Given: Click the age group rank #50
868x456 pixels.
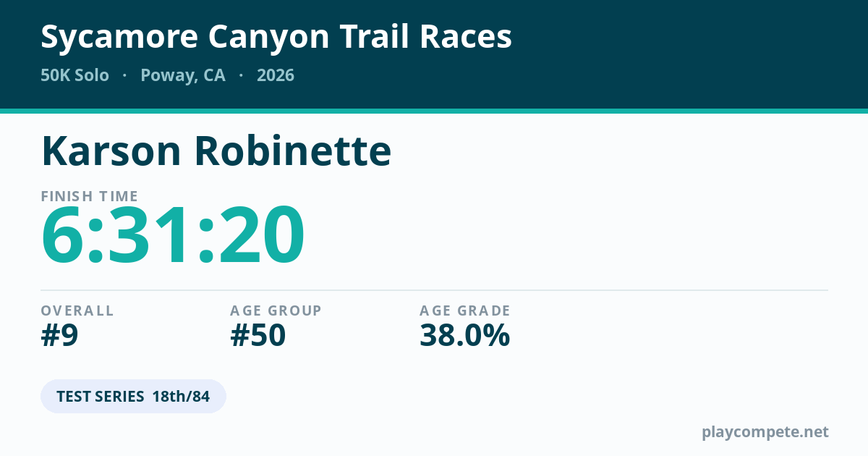Looking at the screenshot, I should 258,335.
